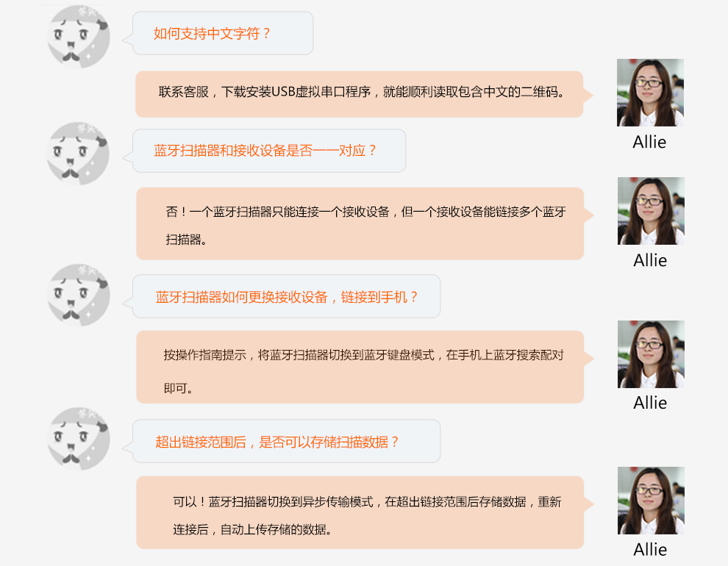Open Allie's photo next to 可以！蓝牙扫描器 answer
The image size is (728, 566).
pyautogui.click(x=651, y=500)
